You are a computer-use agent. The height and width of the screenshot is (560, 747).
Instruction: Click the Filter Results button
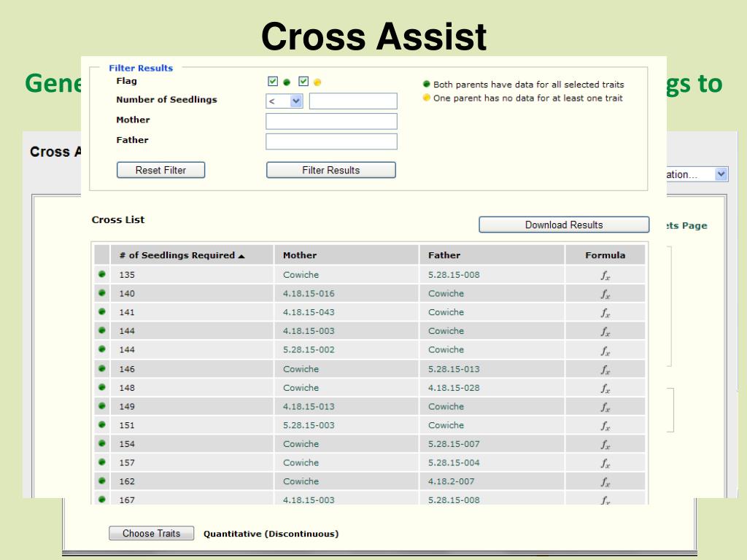point(330,170)
